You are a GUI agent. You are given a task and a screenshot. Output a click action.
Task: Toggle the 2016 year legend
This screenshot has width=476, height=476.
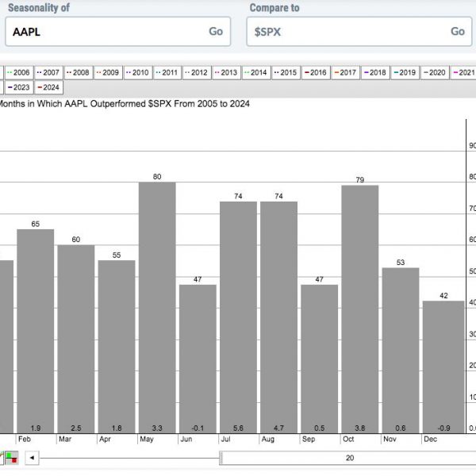click(x=316, y=73)
